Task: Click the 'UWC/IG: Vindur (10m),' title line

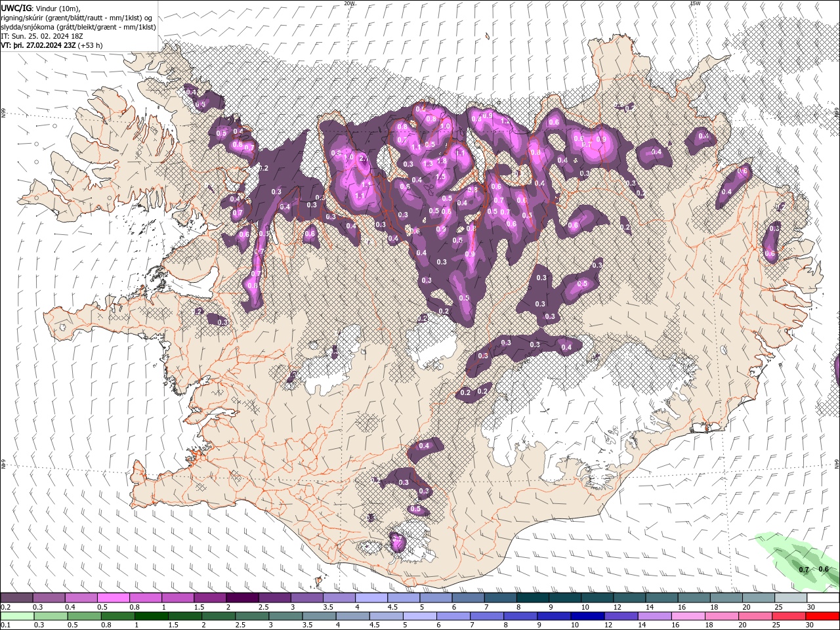Action: pos(41,8)
